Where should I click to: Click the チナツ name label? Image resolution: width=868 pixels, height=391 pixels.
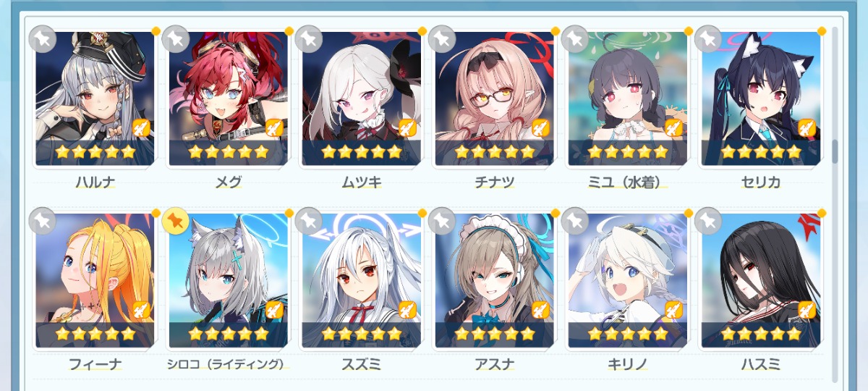point(495,182)
